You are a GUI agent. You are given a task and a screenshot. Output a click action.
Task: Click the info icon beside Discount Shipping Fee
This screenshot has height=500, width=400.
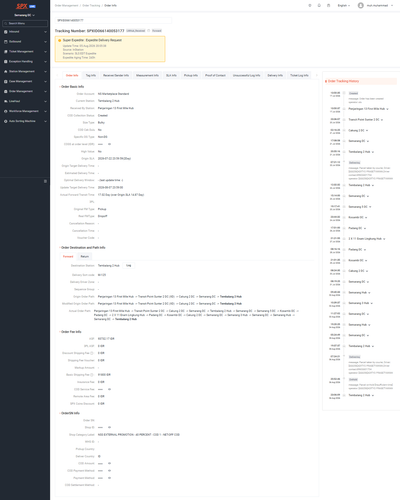click(x=92, y=353)
